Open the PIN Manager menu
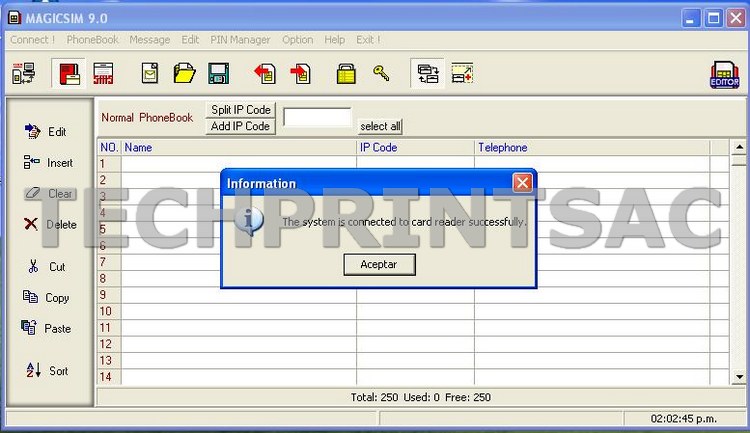 (240, 40)
